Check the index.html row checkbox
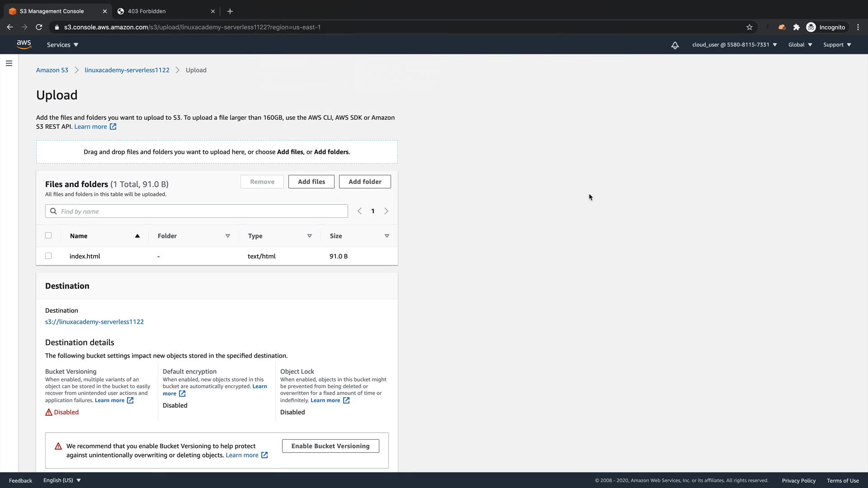Screen dimensions: 868x488 click(48, 256)
